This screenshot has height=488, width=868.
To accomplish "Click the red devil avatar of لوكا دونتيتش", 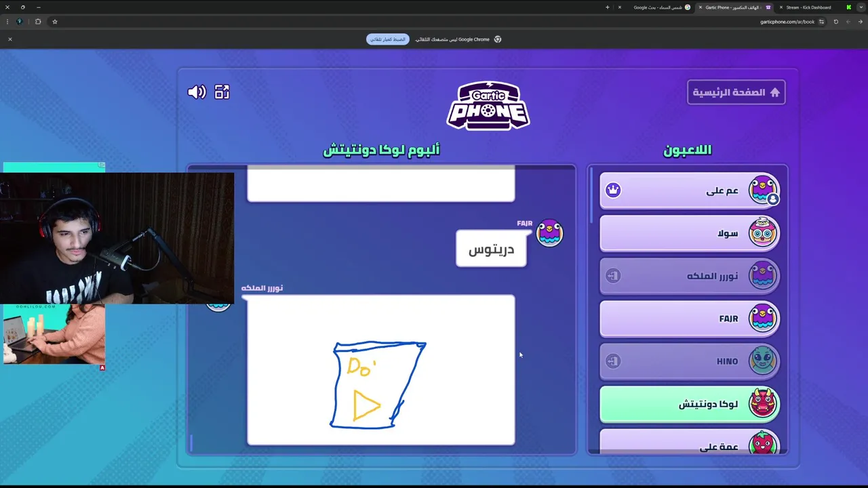I will (763, 404).
